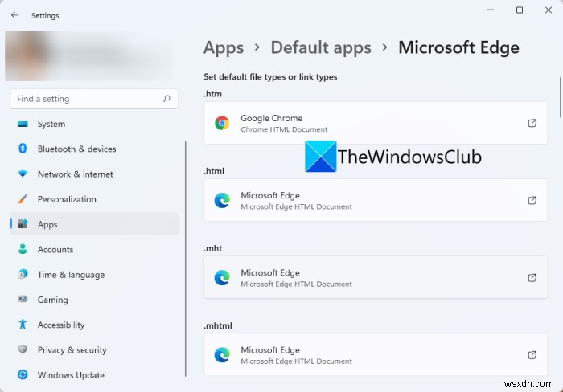Viewport: 563px width, 392px height.
Task: Open Accounts settings
Action: click(x=94, y=249)
